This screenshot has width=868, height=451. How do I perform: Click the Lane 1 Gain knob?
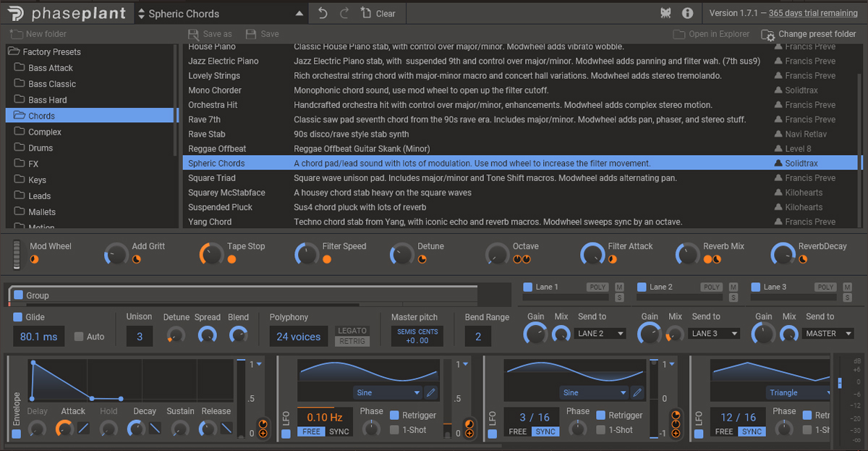click(x=535, y=333)
